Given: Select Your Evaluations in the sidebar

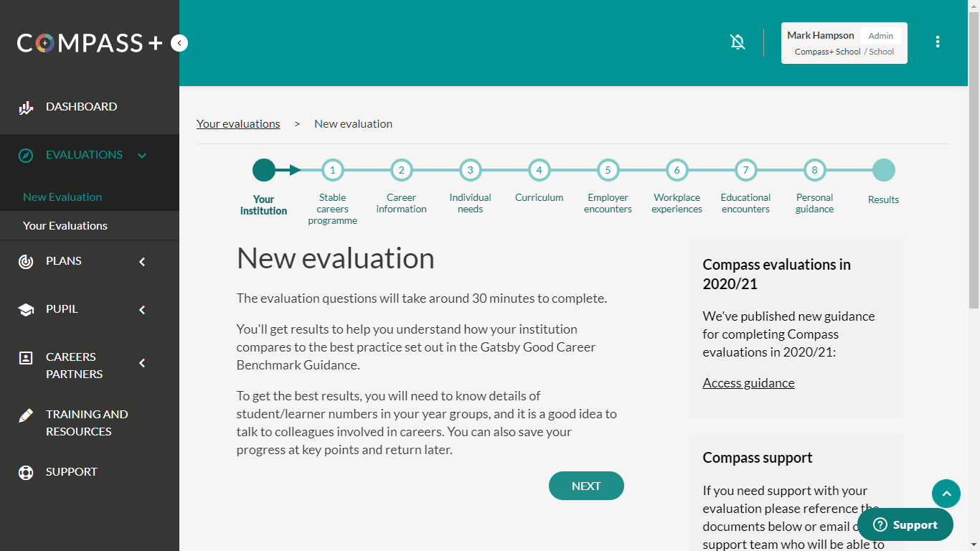Looking at the screenshot, I should (65, 225).
